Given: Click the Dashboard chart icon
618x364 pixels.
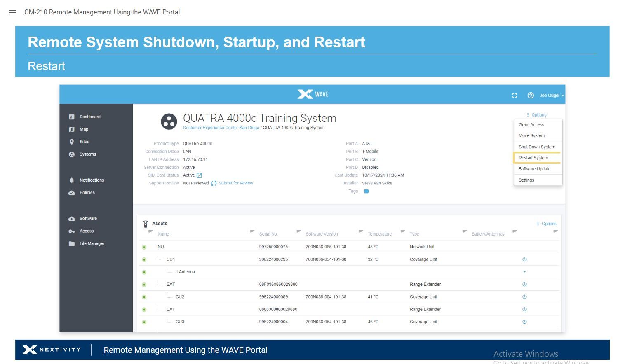Looking at the screenshot, I should click(x=72, y=117).
